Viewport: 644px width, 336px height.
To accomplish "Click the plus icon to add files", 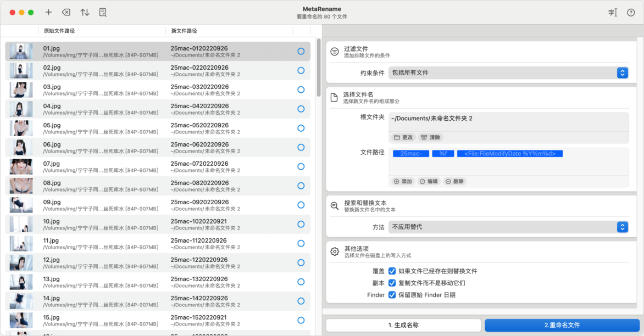I will pyautogui.click(x=48, y=12).
